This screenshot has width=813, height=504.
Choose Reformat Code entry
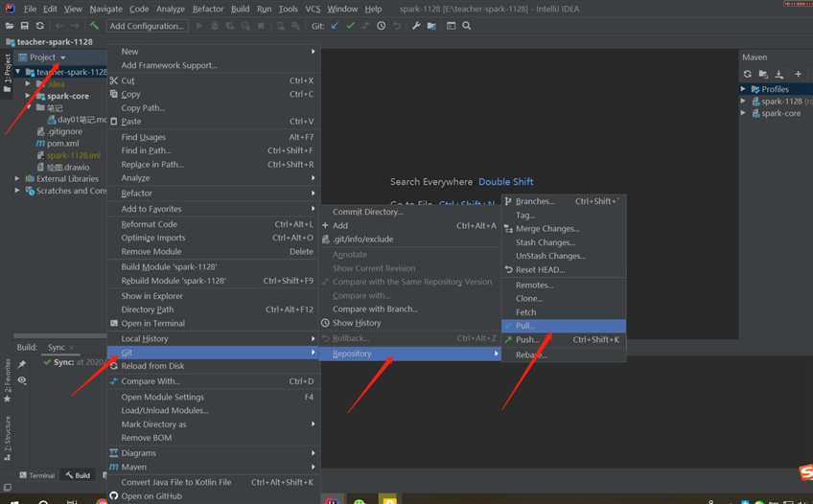[213, 224]
